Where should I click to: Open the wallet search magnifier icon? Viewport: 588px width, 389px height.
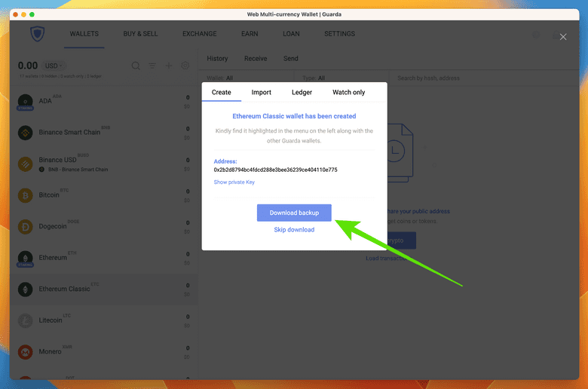tap(136, 66)
